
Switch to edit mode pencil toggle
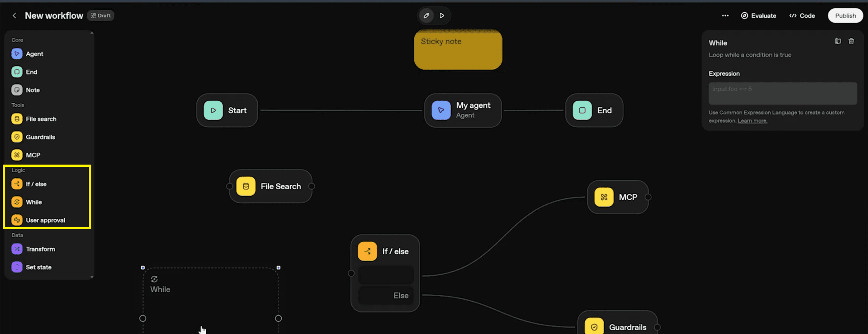[x=426, y=15]
